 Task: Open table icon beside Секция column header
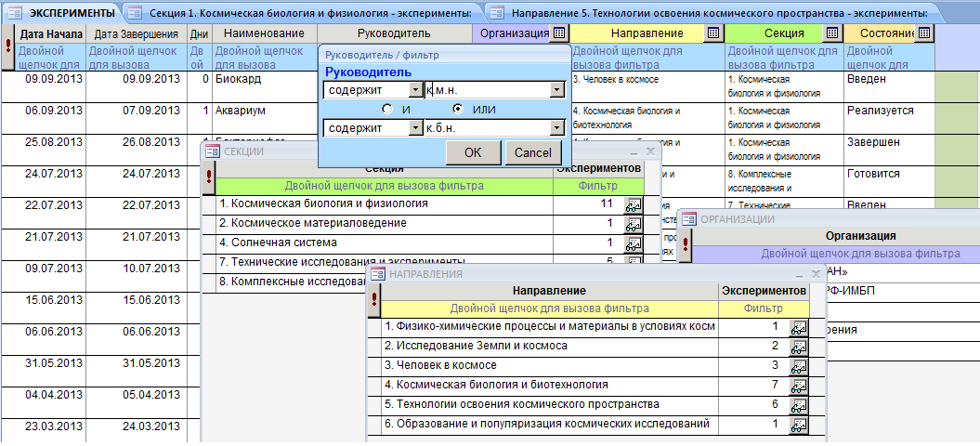coord(832,33)
